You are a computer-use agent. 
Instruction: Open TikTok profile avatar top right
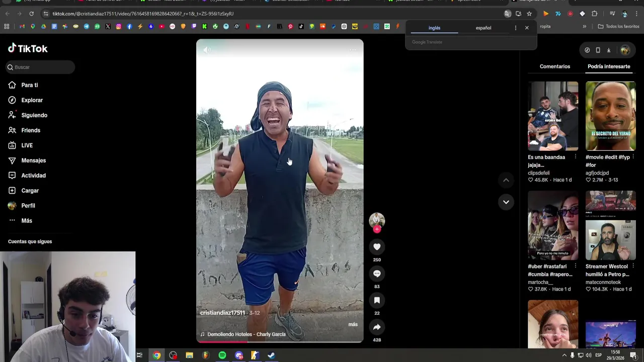click(x=625, y=50)
